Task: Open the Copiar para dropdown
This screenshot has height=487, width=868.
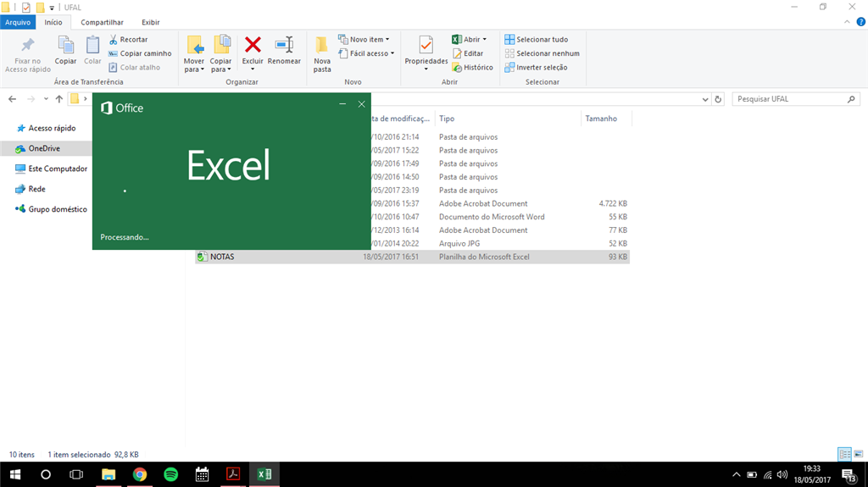Action: coord(220,54)
